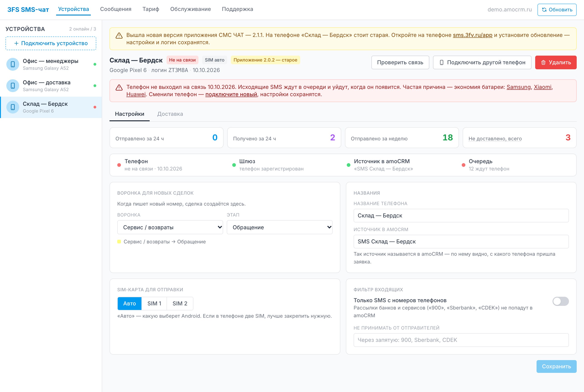Follow the подключите новый link
584x392 pixels.
coord(231,95)
